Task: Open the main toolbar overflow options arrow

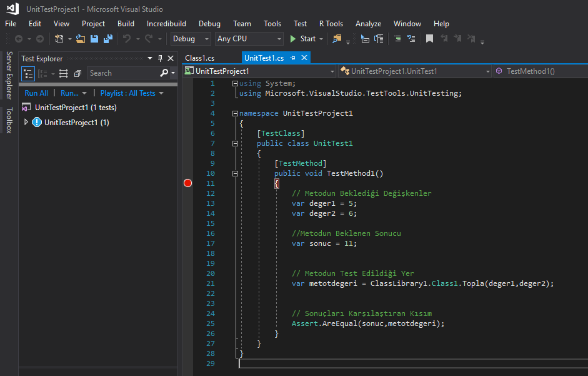Action: 348,41
